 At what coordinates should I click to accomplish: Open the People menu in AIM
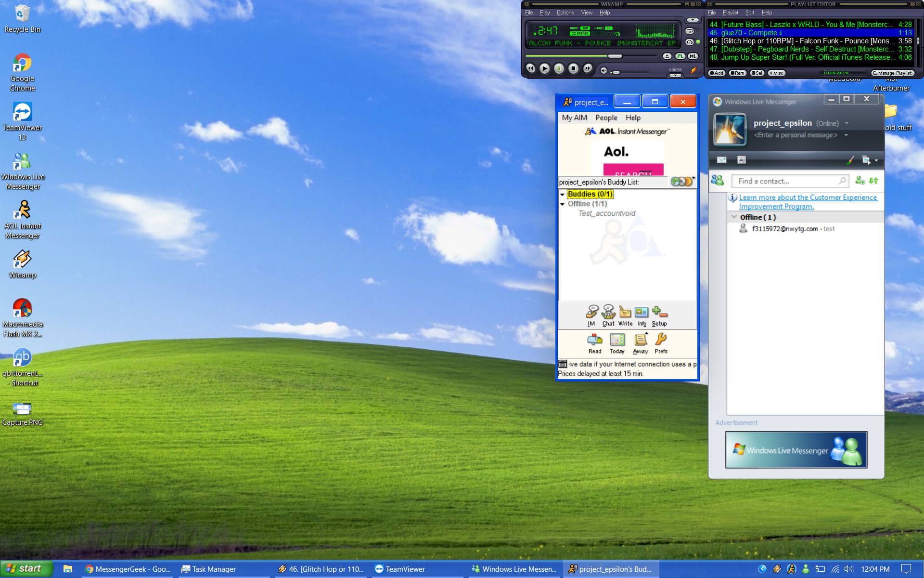coord(606,118)
